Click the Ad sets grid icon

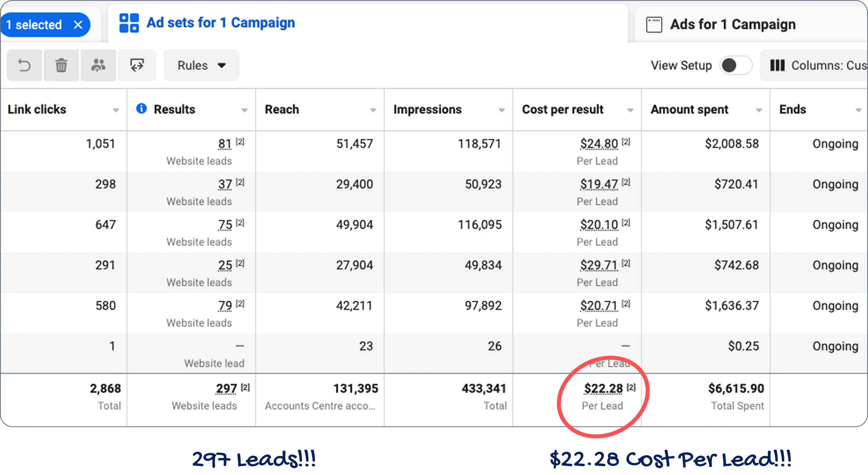(129, 23)
